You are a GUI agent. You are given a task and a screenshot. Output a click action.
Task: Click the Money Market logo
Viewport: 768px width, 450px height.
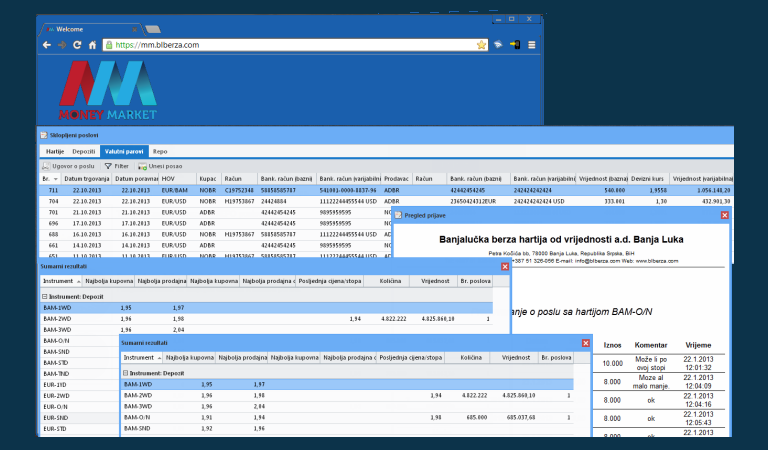pyautogui.click(x=108, y=91)
